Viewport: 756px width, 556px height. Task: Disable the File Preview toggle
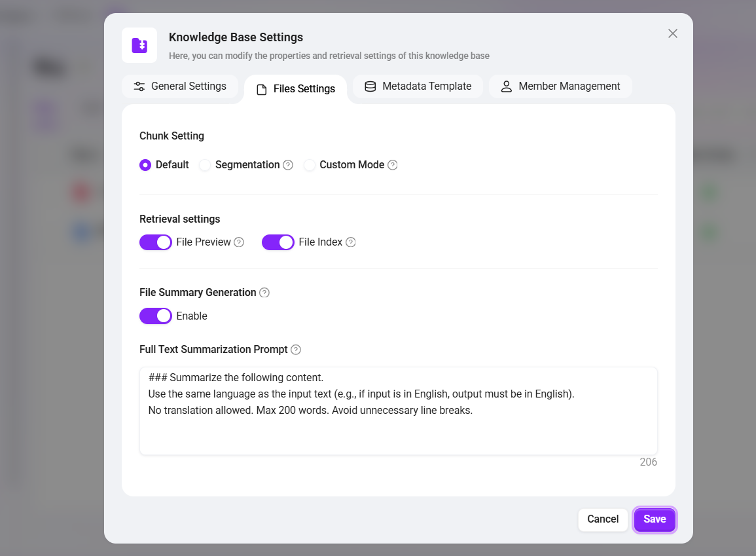[x=156, y=242]
